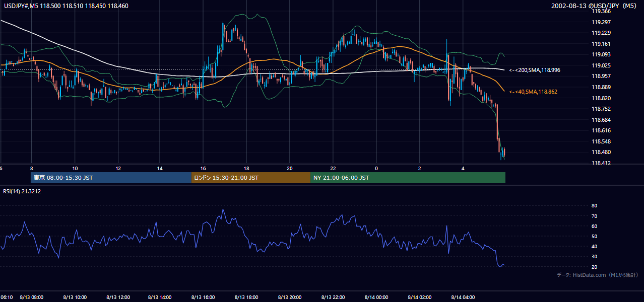The width and height of the screenshot is (644, 302).
Task: Click bottom timestamp 8/13 10:00
Action: [x=75, y=297]
